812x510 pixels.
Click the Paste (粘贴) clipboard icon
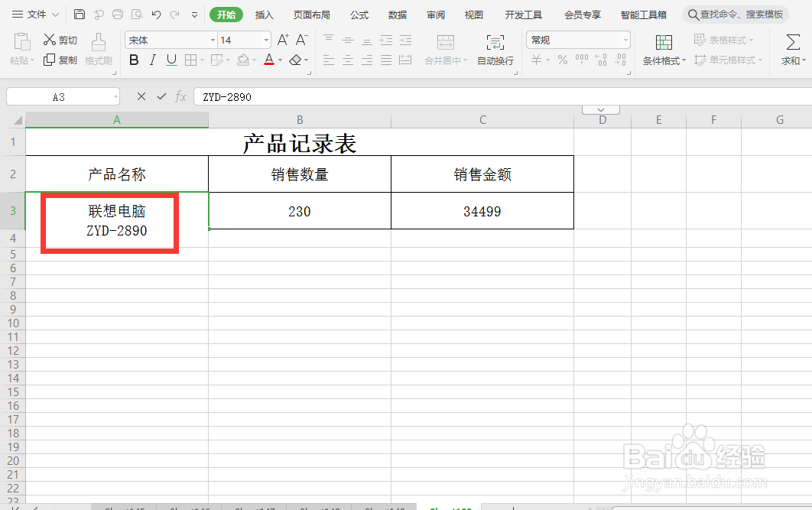coord(21,43)
